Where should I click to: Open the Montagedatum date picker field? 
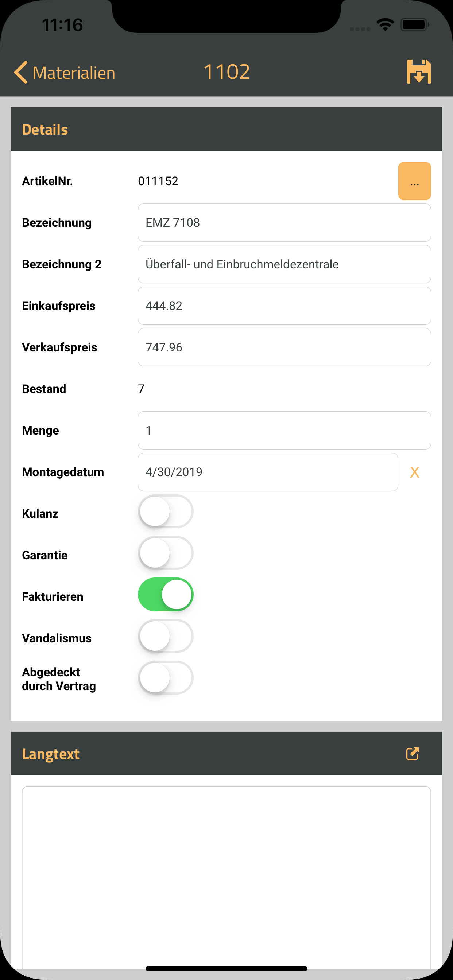click(x=268, y=472)
